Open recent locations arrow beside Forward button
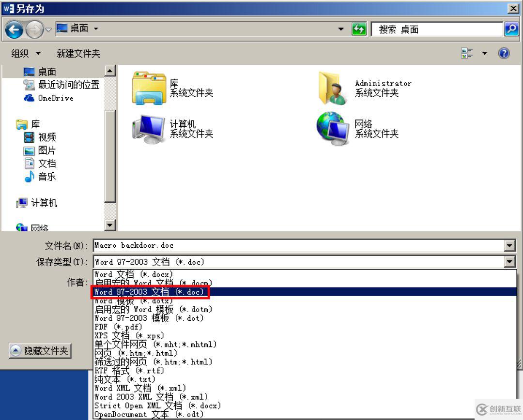The height and width of the screenshot is (420, 523). tap(48, 30)
